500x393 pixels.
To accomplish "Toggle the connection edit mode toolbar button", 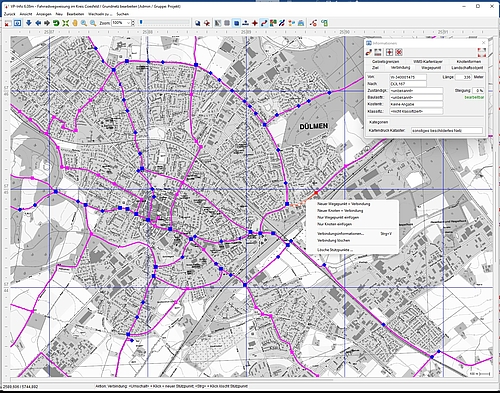I will [x=264, y=23].
